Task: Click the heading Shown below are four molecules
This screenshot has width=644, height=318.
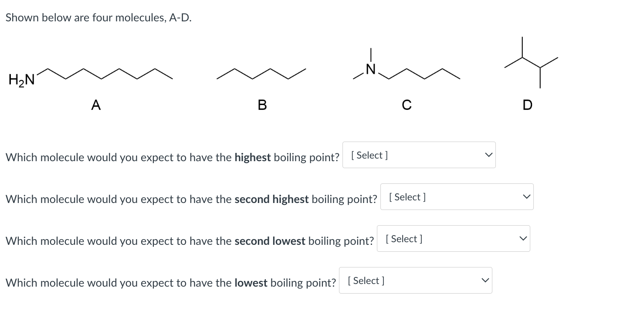Action: click(98, 17)
